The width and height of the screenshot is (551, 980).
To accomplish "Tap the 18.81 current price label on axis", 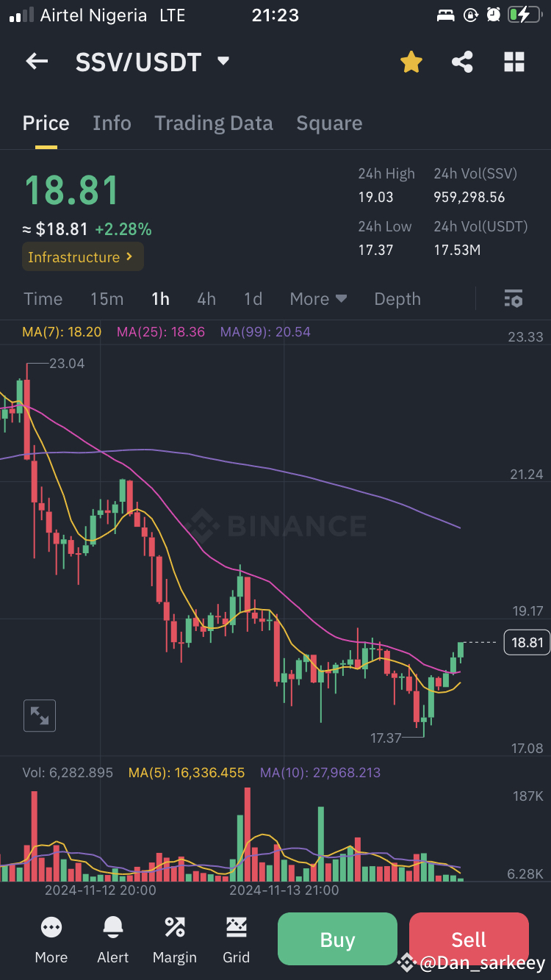I will pos(527,643).
